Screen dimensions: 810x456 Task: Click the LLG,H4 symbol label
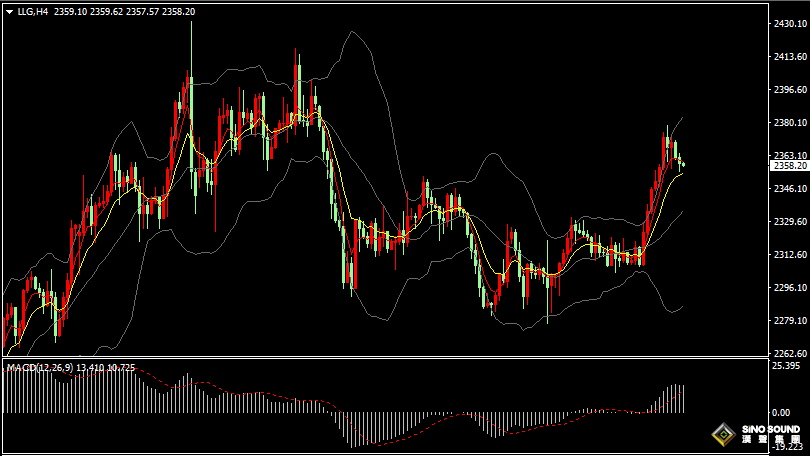[33, 12]
